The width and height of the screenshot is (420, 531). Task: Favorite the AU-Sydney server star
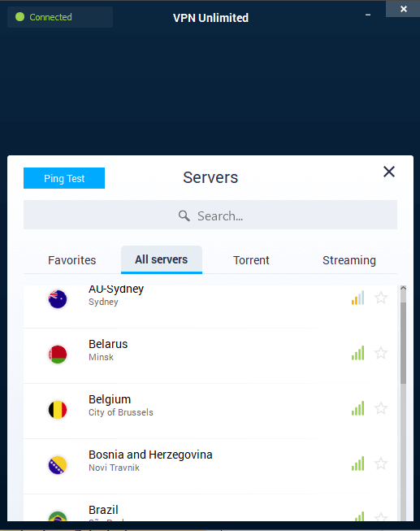click(381, 298)
